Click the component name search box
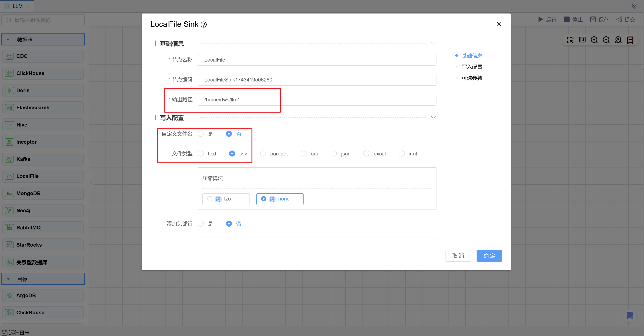This screenshot has width=644, height=336. (x=43, y=20)
